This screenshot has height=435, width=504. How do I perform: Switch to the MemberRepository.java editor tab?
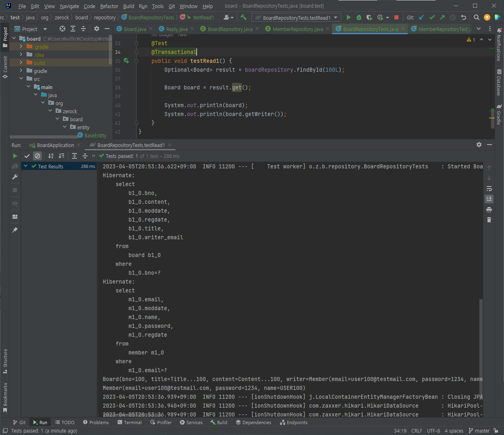coord(298,29)
